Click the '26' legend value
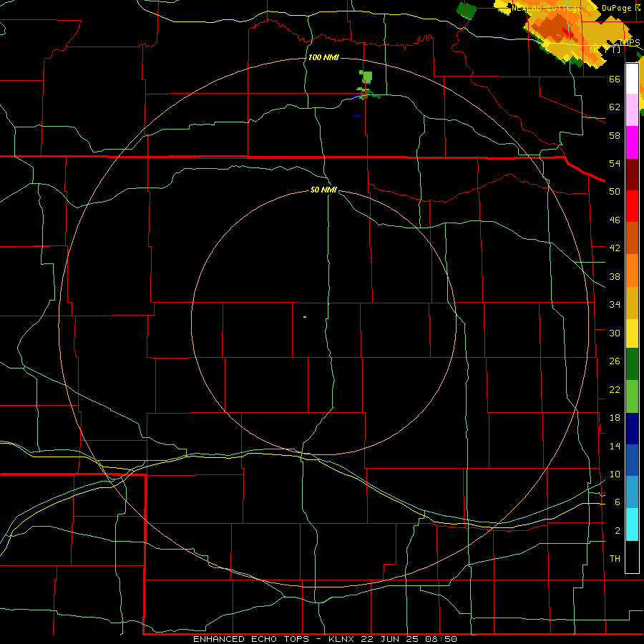This screenshot has width=644, height=644. tap(615, 361)
